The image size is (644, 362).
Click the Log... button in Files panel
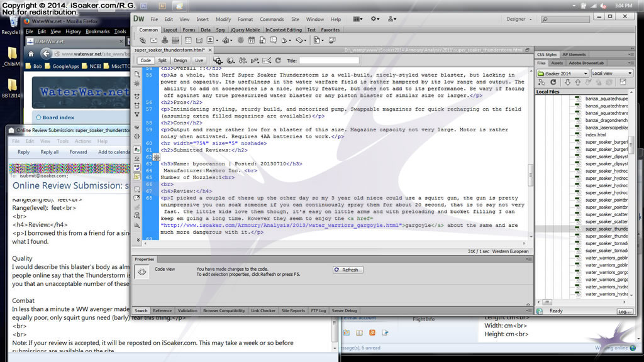coord(625,312)
